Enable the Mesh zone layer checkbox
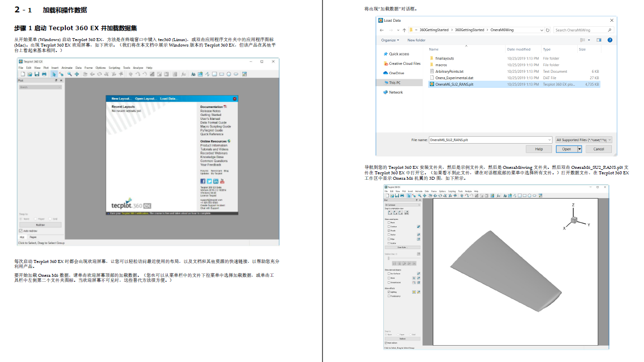The height and width of the screenshot is (362, 644). pos(389,222)
